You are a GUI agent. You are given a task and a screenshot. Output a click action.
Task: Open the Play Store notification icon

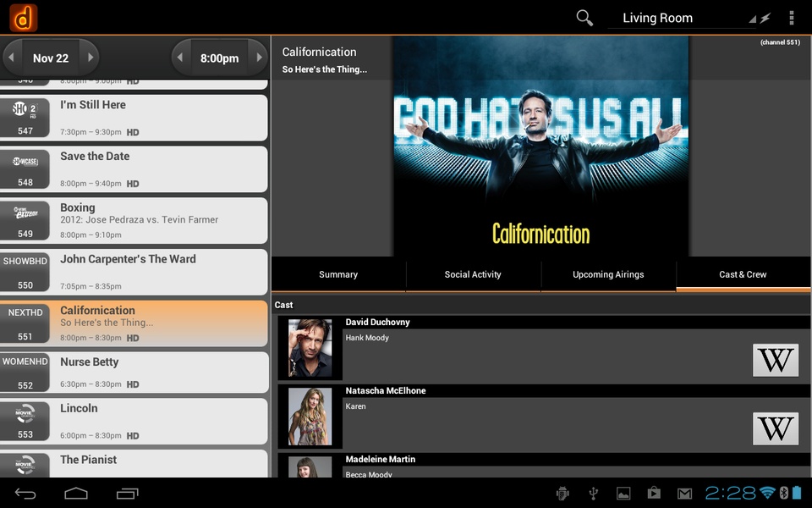(x=654, y=493)
